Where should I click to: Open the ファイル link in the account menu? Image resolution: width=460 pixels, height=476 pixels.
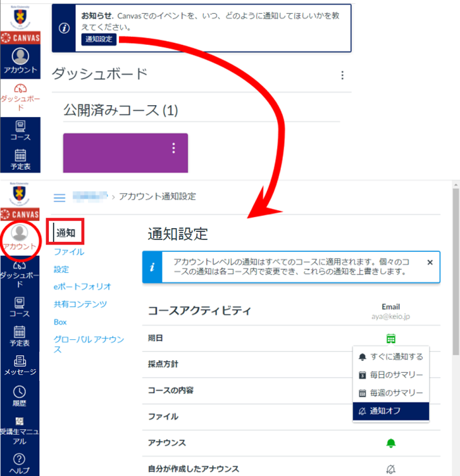[69, 252]
